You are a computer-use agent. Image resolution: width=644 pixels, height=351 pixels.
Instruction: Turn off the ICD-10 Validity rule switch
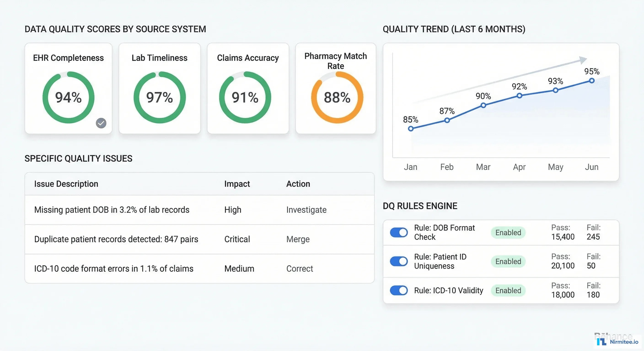[x=399, y=290]
